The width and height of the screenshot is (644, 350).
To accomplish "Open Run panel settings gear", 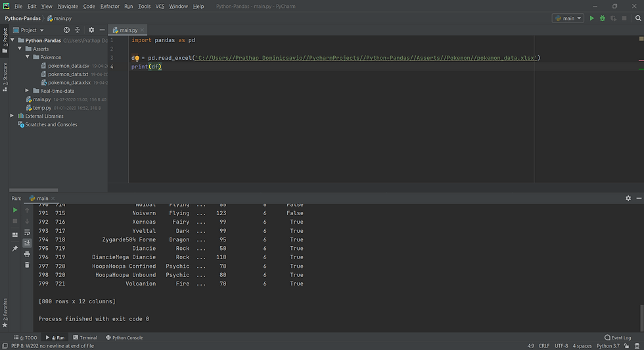I will 628,198.
